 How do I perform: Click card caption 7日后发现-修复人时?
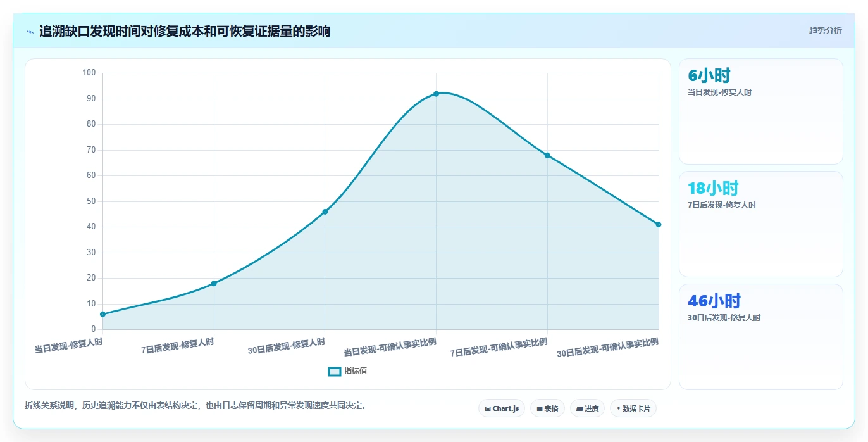[x=722, y=205]
